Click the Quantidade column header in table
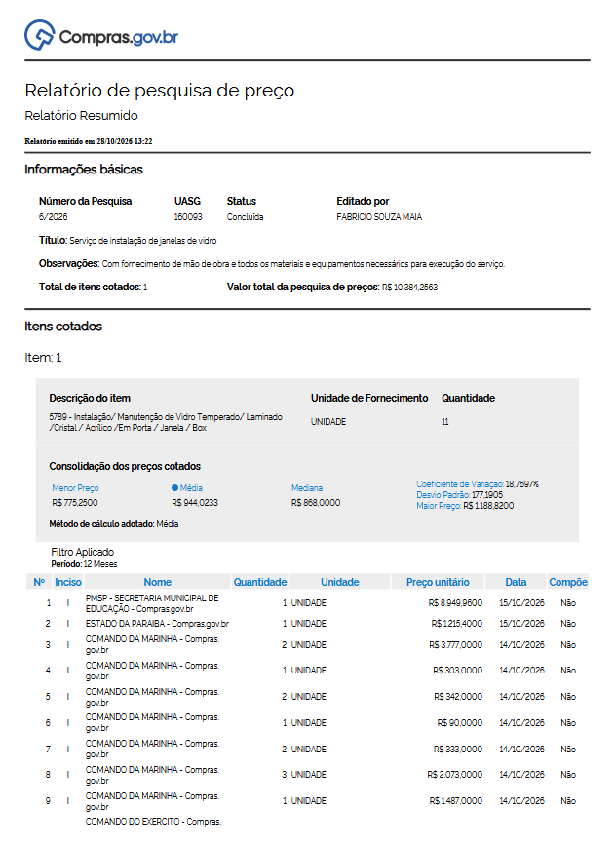This screenshot has width=616, height=846. pos(260,582)
